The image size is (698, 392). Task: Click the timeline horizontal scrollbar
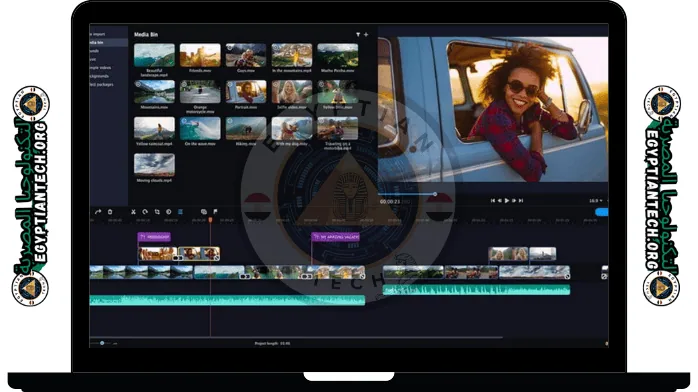point(296,337)
